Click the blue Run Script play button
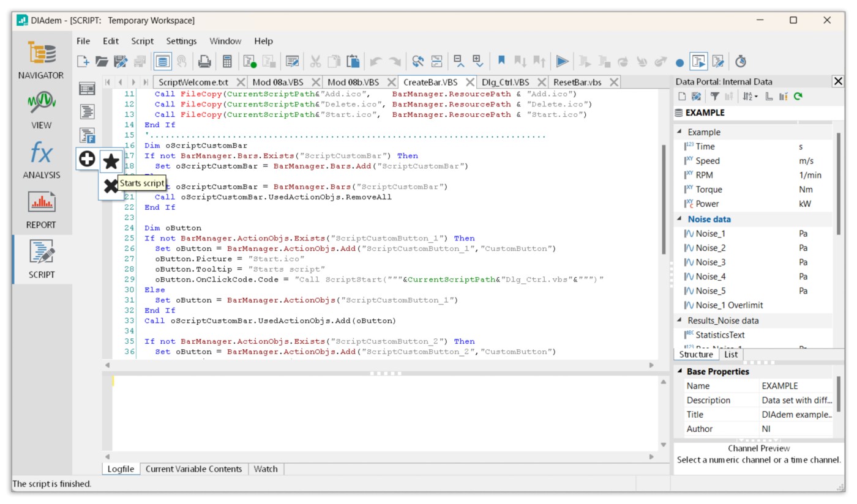The image size is (857, 504). pos(562,61)
